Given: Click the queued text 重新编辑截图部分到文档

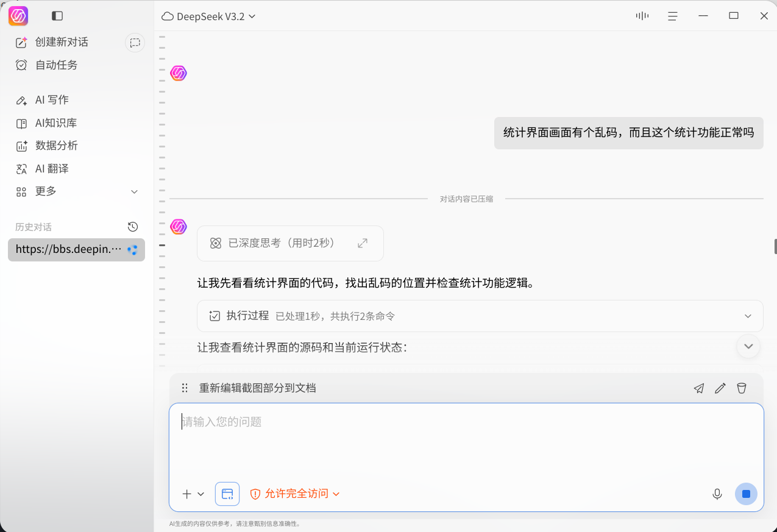Looking at the screenshot, I should coord(257,388).
